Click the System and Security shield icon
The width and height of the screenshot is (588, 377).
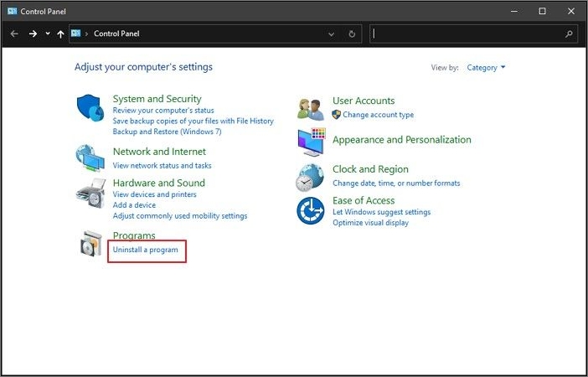tap(90, 109)
